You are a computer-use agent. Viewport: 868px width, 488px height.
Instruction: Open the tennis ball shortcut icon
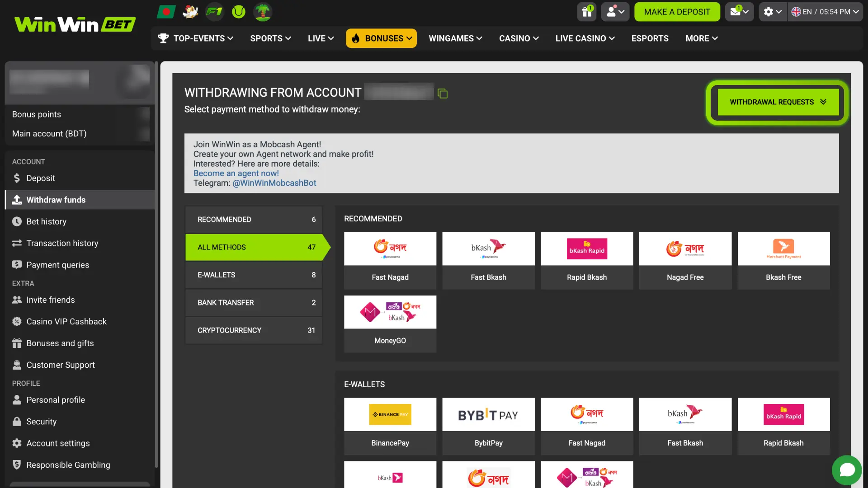[239, 12]
